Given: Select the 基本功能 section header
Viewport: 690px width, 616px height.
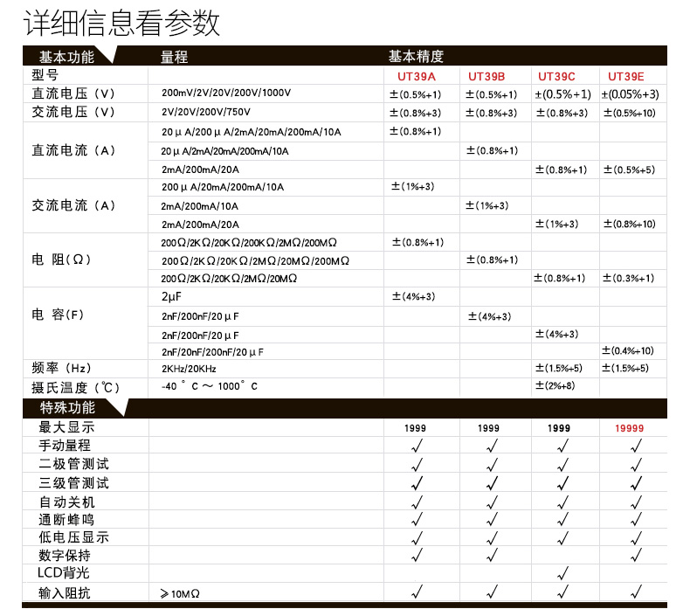Looking at the screenshot, I should click(66, 57).
